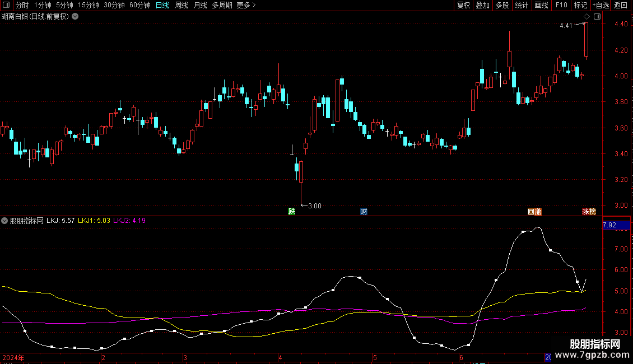Open F10 company information
Image resolution: width=633 pixels, height=364 pixels.
[x=561, y=6]
